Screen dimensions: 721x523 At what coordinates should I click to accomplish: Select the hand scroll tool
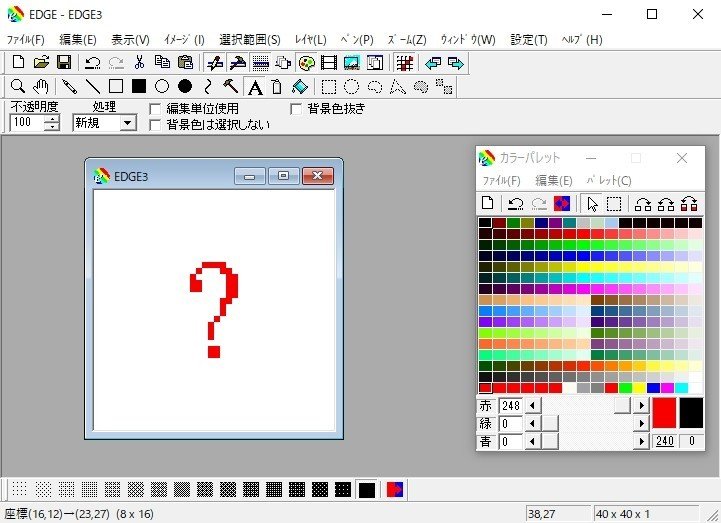(x=41, y=86)
